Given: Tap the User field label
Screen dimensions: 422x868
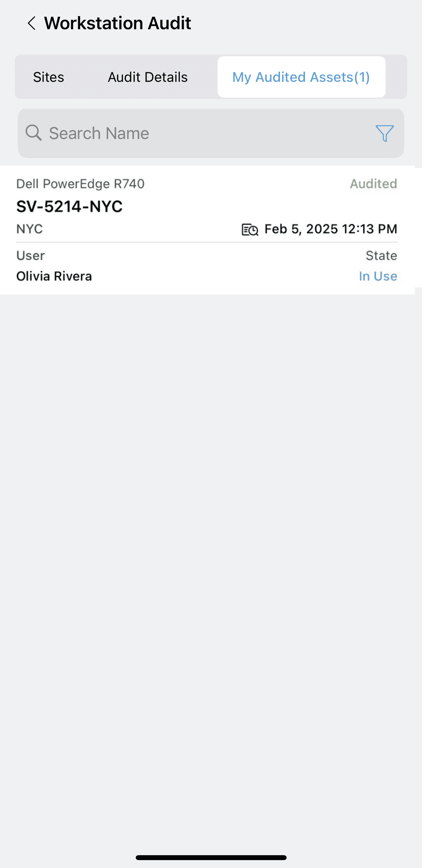Looking at the screenshot, I should [x=31, y=255].
